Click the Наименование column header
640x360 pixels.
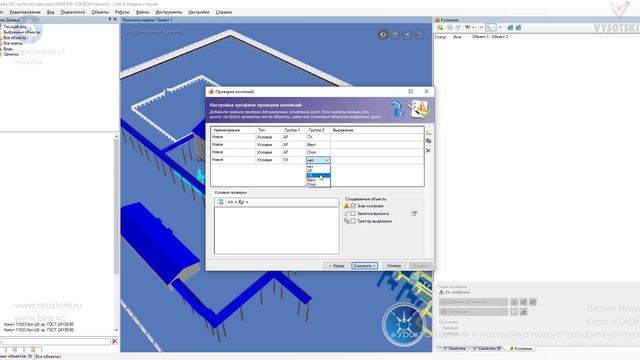pyautogui.click(x=233, y=130)
